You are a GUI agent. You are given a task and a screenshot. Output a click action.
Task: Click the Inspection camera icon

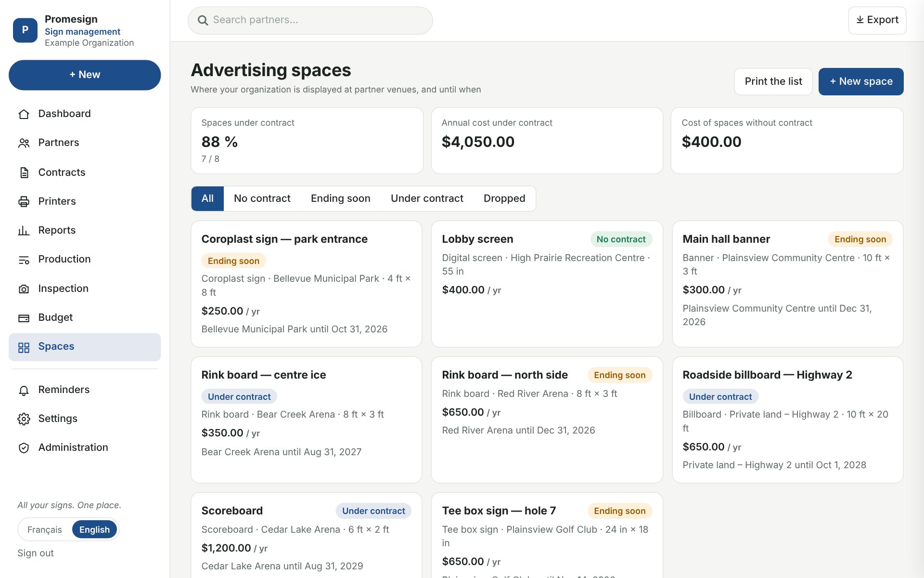[x=24, y=289]
